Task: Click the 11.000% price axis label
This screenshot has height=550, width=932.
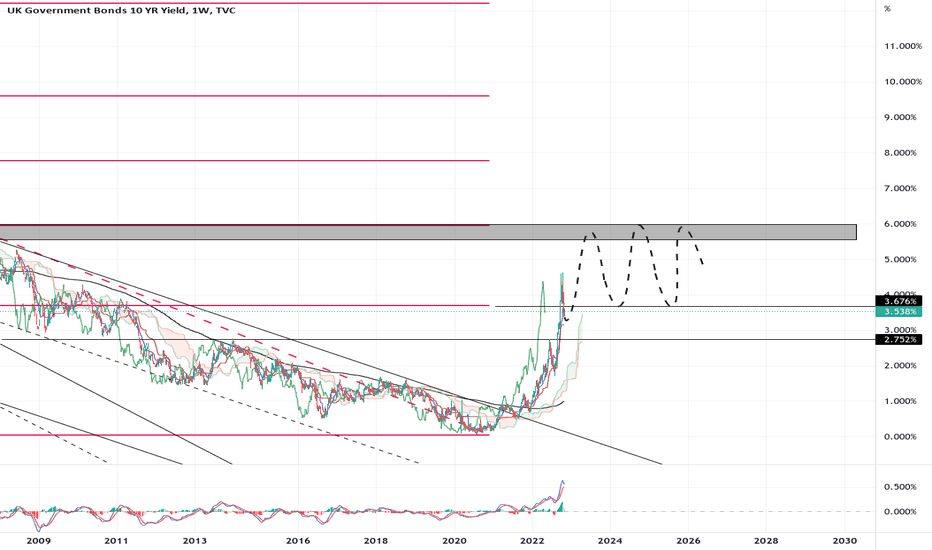Action: (x=902, y=46)
